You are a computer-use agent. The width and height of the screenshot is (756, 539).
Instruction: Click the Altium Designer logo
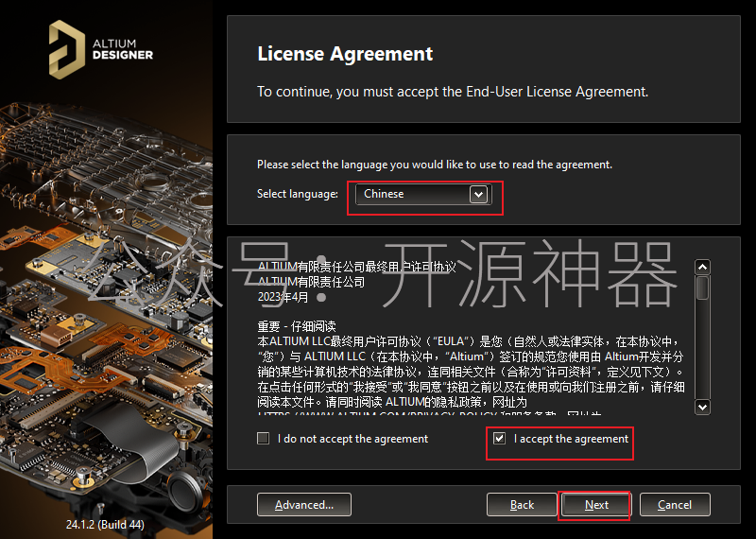[x=100, y=49]
